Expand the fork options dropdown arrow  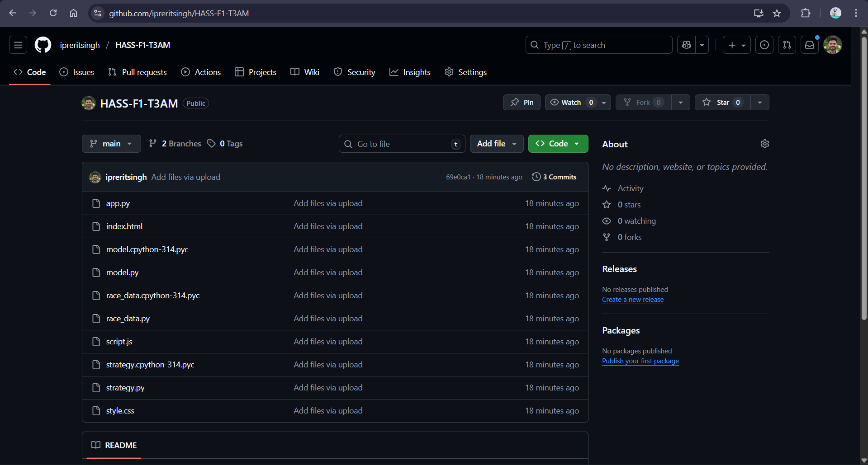click(x=681, y=103)
